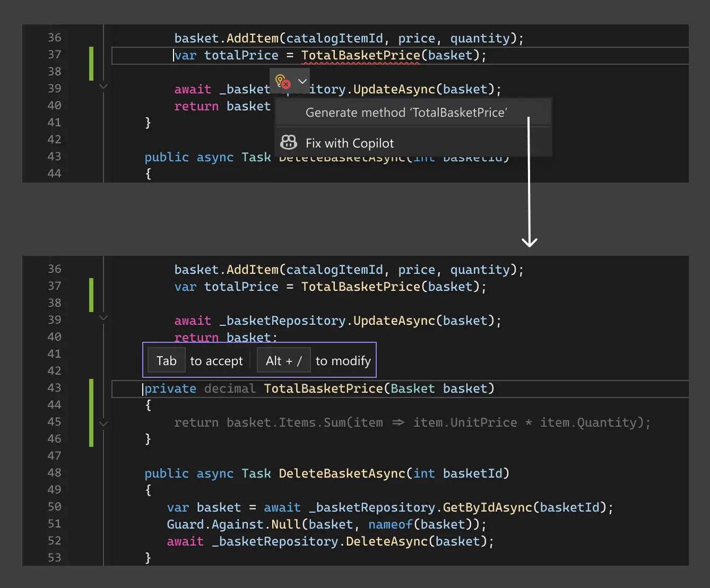Click 'Alt + /' to modify the suggestion
Viewport: 710px width, 588px height.
[283, 360]
